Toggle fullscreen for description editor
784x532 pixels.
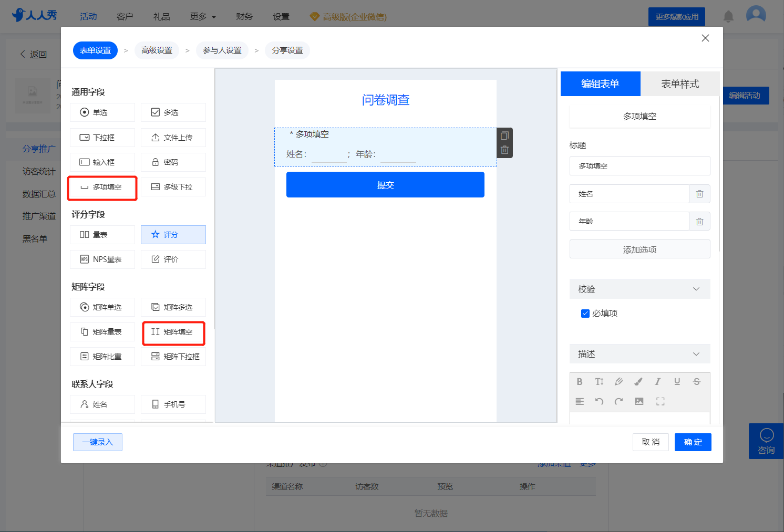pyautogui.click(x=661, y=401)
